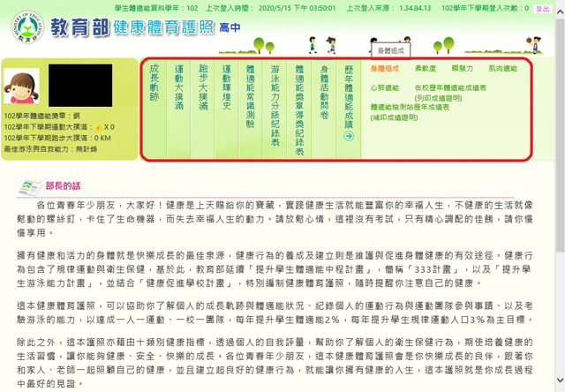Click the 102學年體適能獎章：銅 text
This screenshot has width=565, height=392.
click(x=42, y=116)
